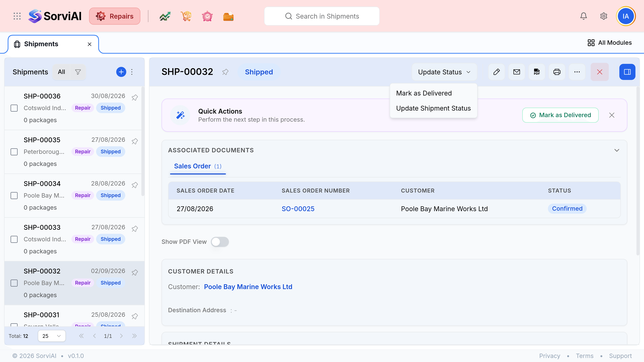Viewport: 644px width, 362px height.
Task: Click the shipments list scrollbar
Action: coord(143,141)
